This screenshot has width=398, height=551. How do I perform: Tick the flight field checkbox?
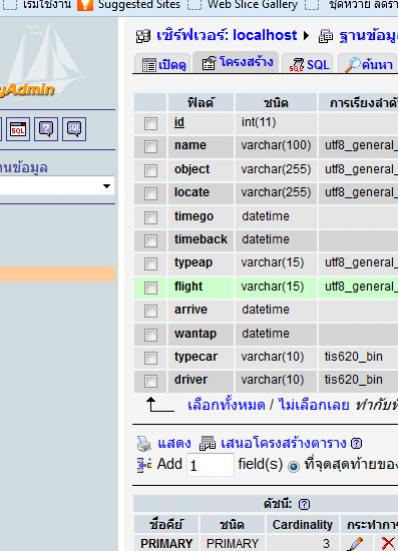[151, 288]
